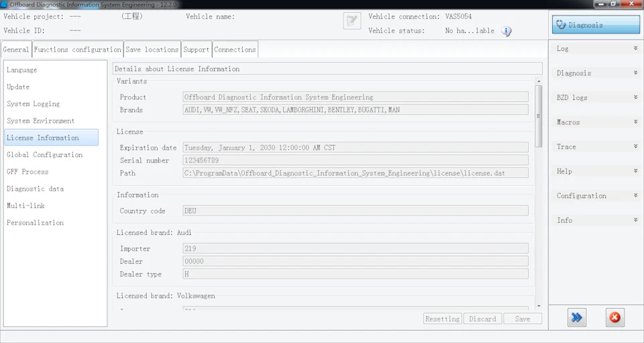The width and height of the screenshot is (644, 343).
Task: Select Language in the settings list
Action: point(21,70)
